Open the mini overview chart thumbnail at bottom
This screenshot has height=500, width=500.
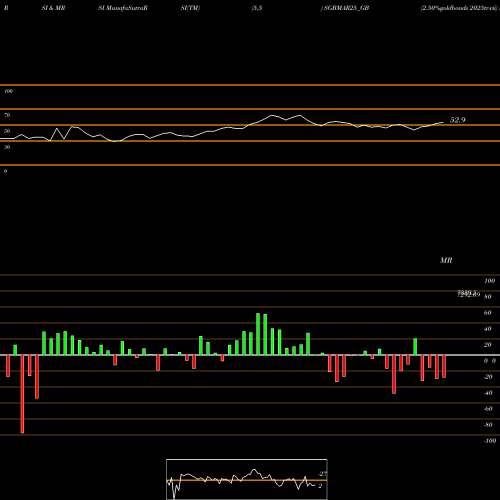coord(247,479)
